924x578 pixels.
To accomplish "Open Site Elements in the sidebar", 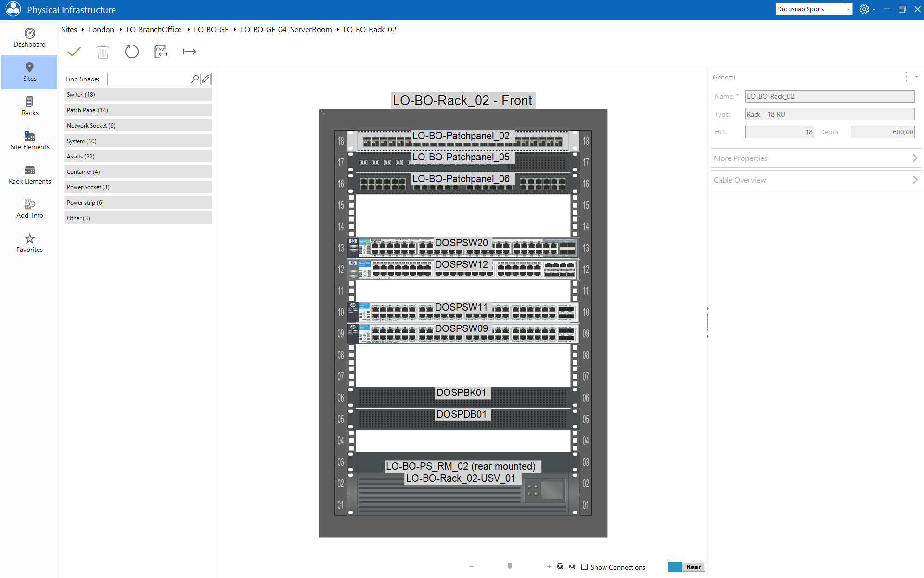I will [x=29, y=141].
